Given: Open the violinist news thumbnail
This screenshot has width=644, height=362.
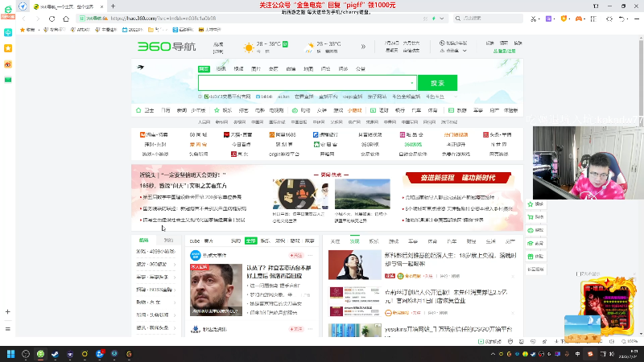Looking at the screenshot, I should point(354,265).
